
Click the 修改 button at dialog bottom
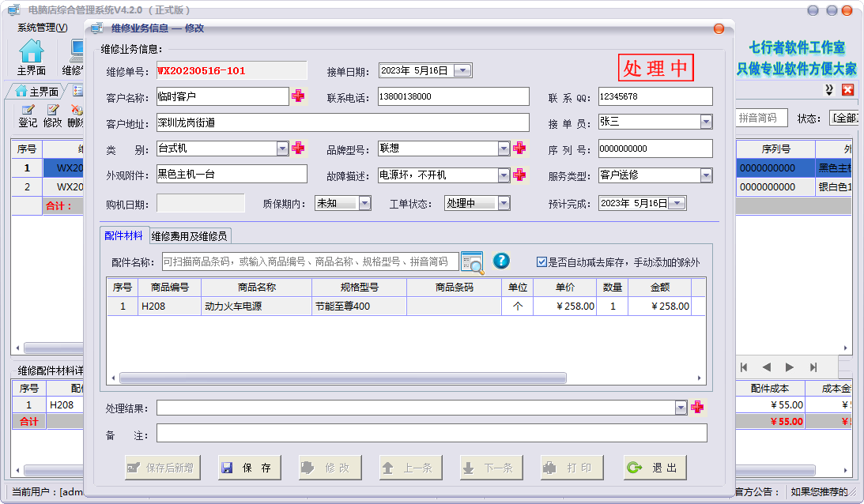[x=330, y=468]
